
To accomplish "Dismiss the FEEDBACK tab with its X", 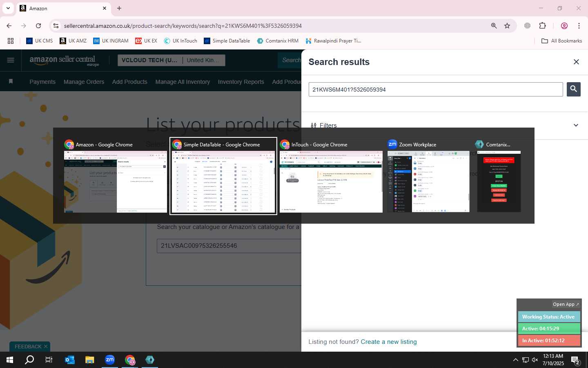I will pyautogui.click(x=46, y=346).
